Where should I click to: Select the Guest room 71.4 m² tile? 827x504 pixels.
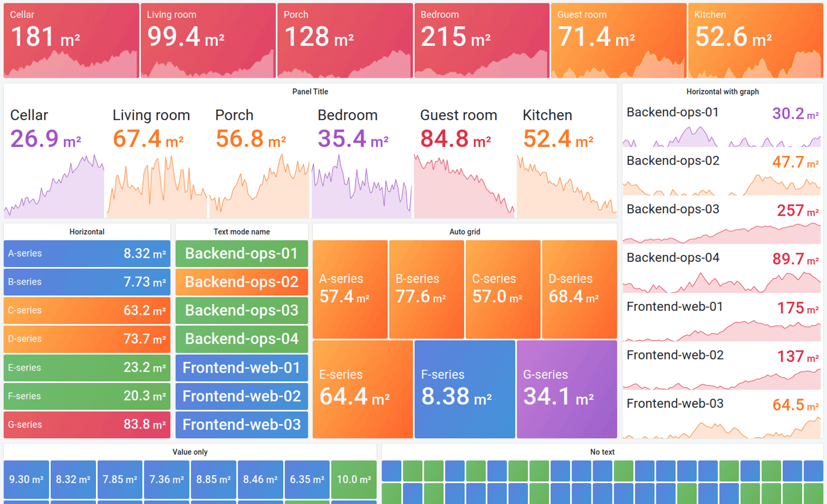pyautogui.click(x=618, y=39)
